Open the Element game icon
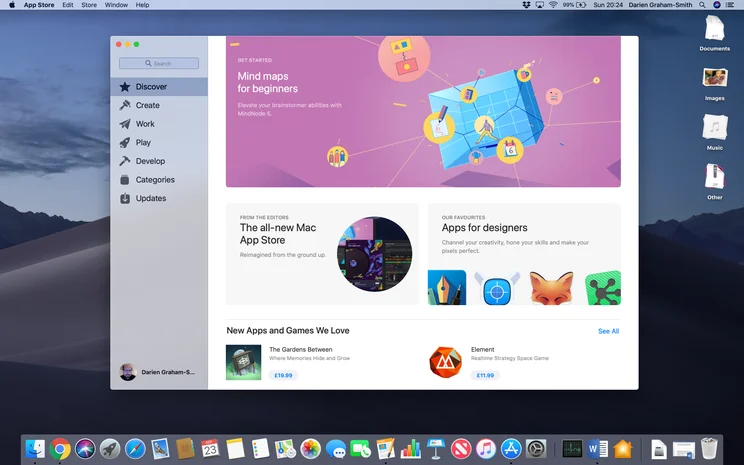The width and height of the screenshot is (744, 465). (445, 362)
